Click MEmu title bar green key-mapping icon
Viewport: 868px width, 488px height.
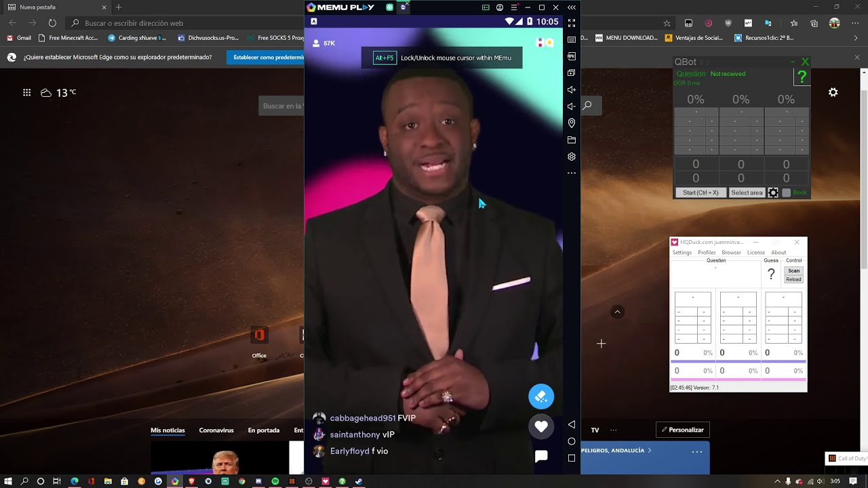point(486,7)
